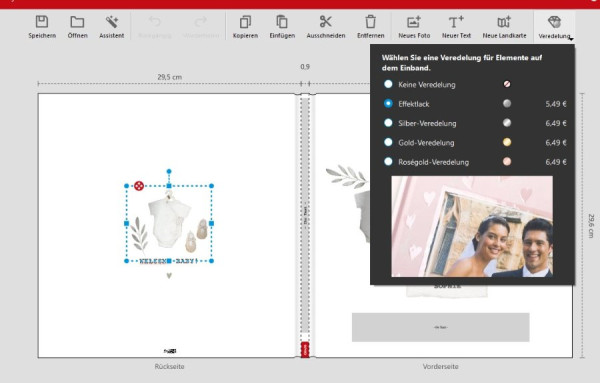
Task: Click the gold finish color swatch
Action: (507, 142)
